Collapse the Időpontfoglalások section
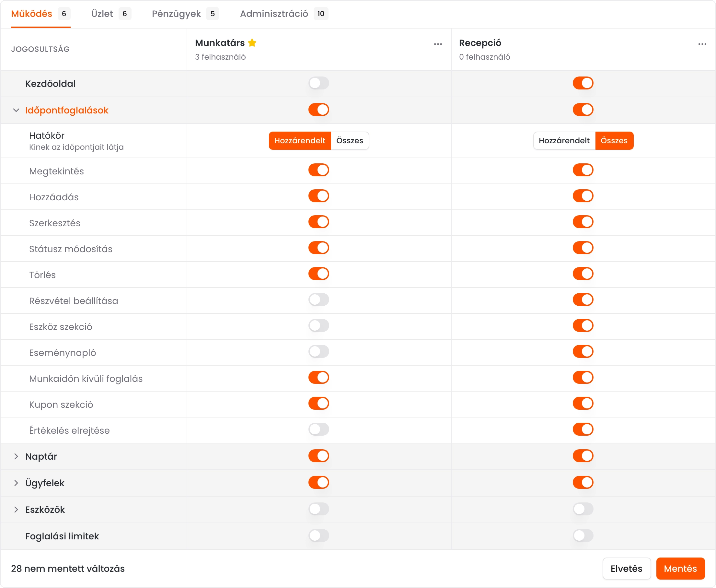The width and height of the screenshot is (716, 588). pos(16,110)
